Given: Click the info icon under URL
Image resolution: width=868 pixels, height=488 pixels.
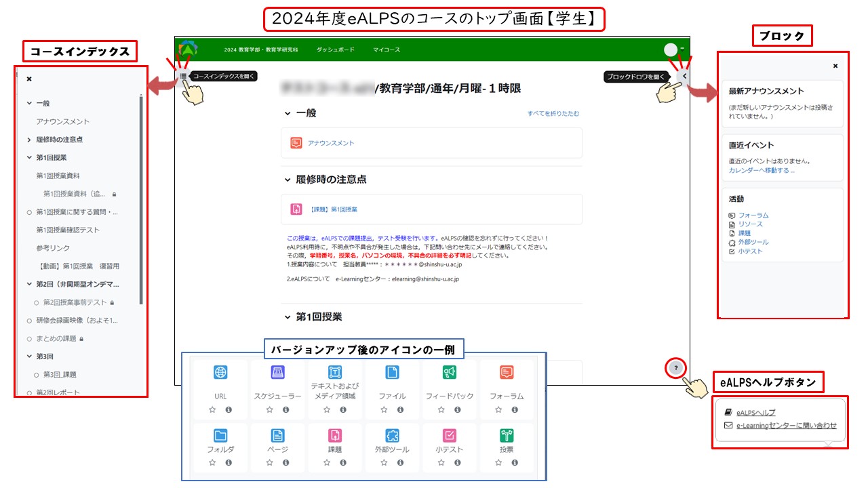Looking at the screenshot, I should tap(229, 410).
